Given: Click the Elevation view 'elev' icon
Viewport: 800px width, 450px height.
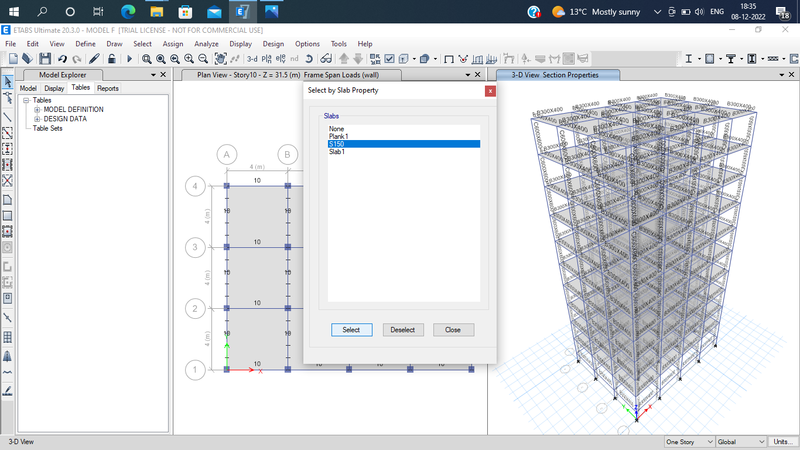Looking at the screenshot, I should (280, 59).
